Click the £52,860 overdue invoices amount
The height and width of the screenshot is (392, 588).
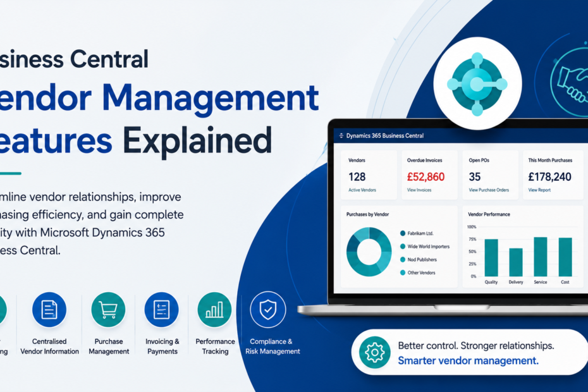pos(426,176)
